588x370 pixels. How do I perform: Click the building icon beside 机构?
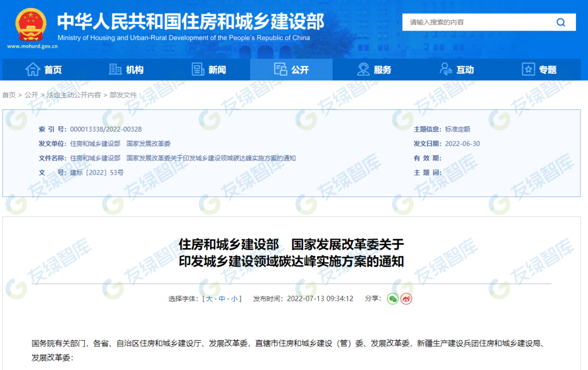[x=115, y=70]
